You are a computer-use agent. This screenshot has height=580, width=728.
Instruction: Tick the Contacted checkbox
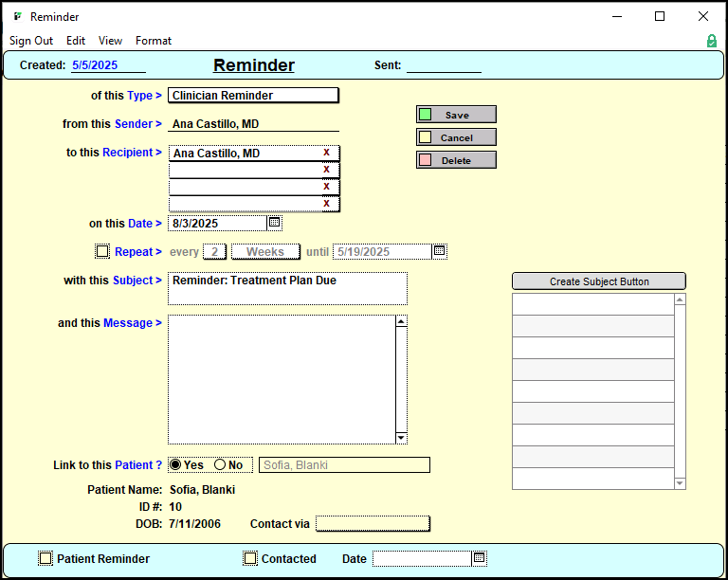(x=250, y=559)
